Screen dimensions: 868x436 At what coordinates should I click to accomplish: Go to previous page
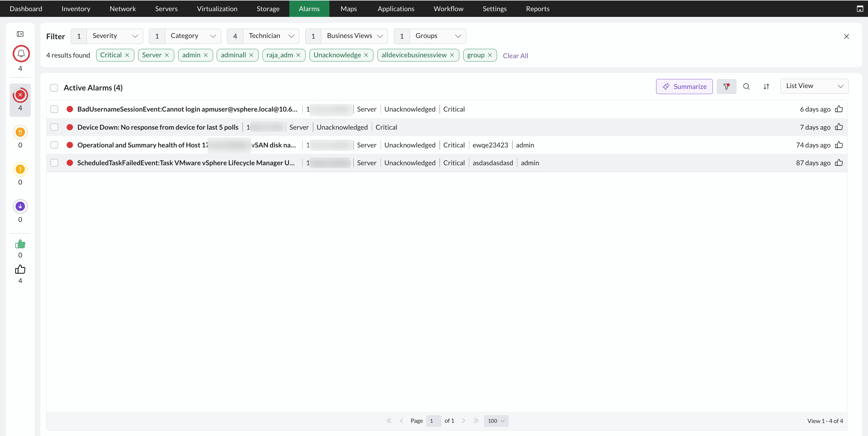[x=401, y=421]
